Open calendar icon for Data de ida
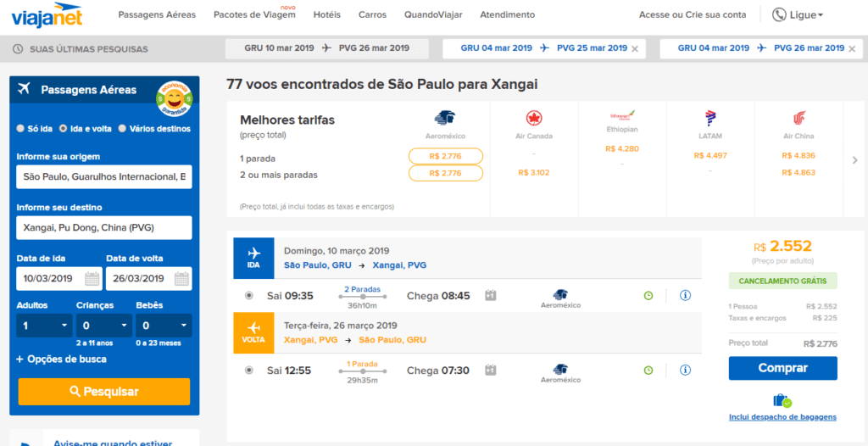Viewport: 868px width, 446px height. [92, 279]
